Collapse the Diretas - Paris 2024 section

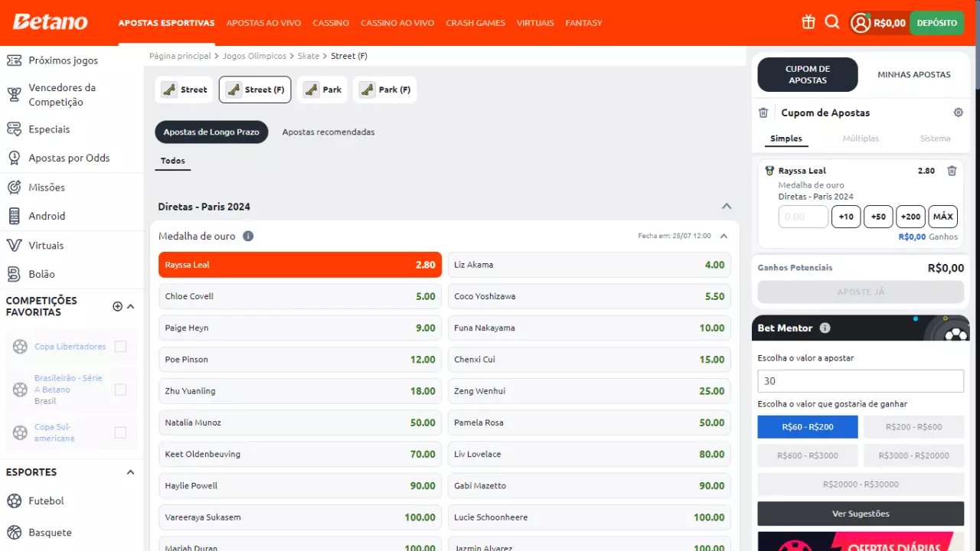(727, 207)
